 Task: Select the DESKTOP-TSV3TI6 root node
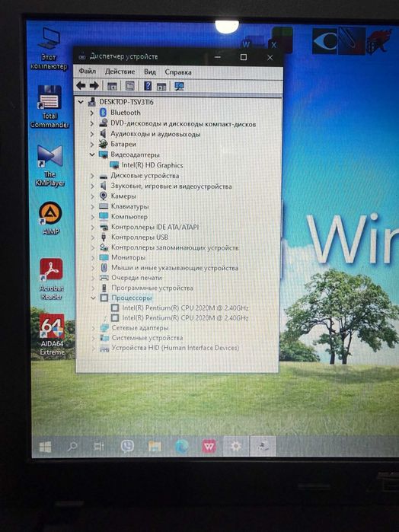(126, 102)
